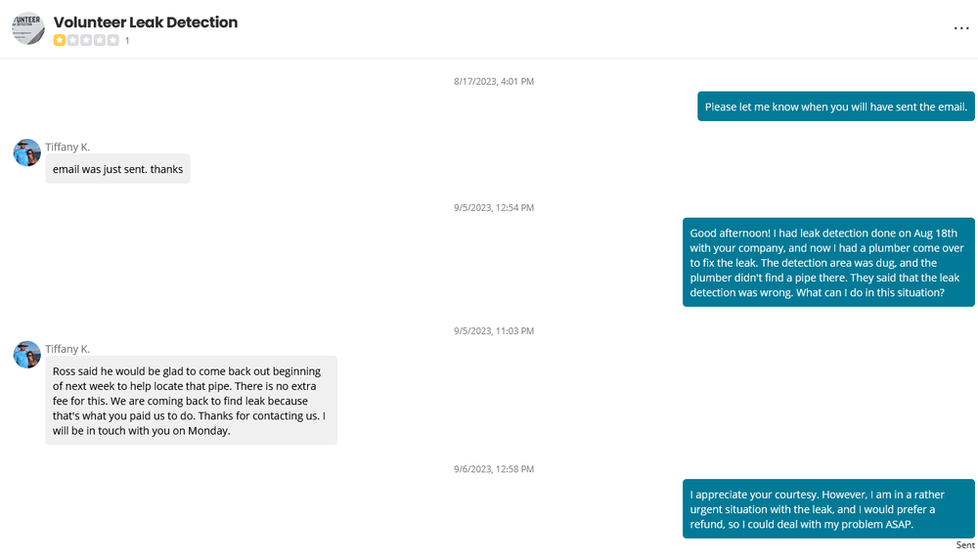Click Tiffany's avatar above 'email was just sent'
This screenshot has width=978, height=560.
click(x=27, y=152)
